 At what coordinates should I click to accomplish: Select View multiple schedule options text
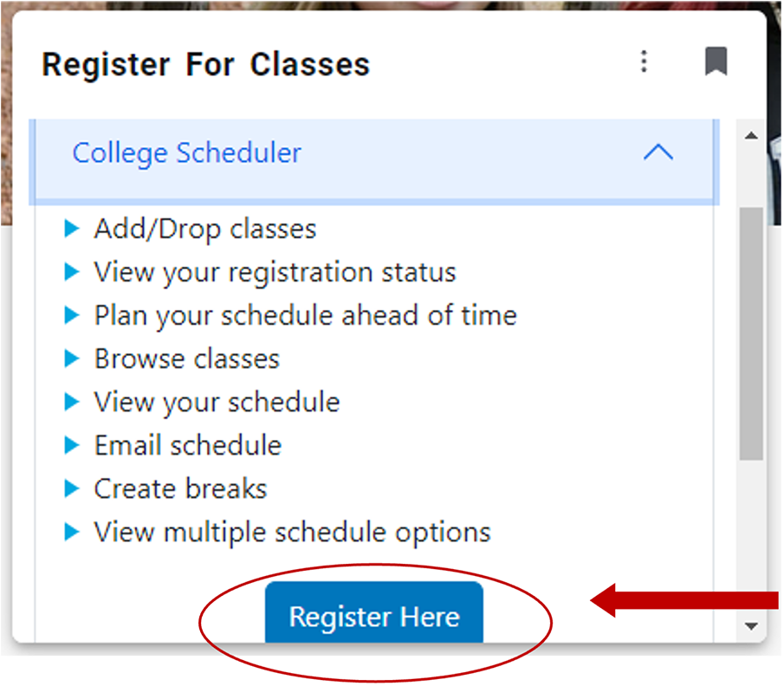tap(292, 532)
